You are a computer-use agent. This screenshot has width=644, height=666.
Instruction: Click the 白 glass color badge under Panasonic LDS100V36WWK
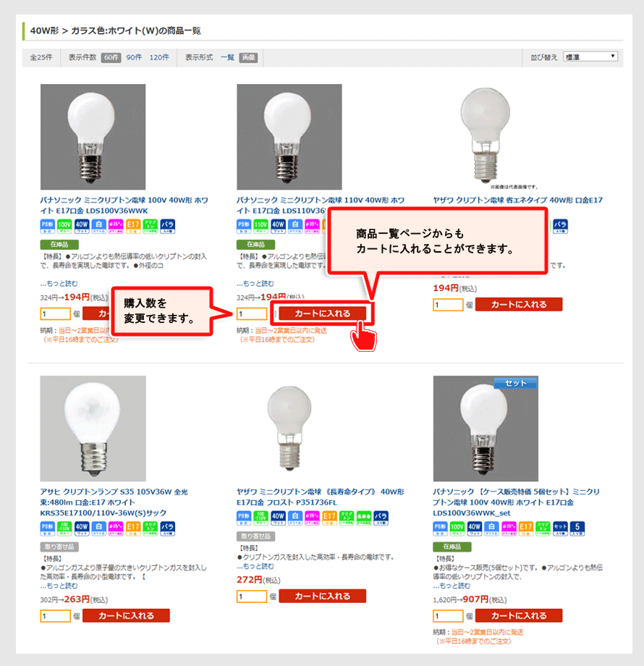point(99,226)
